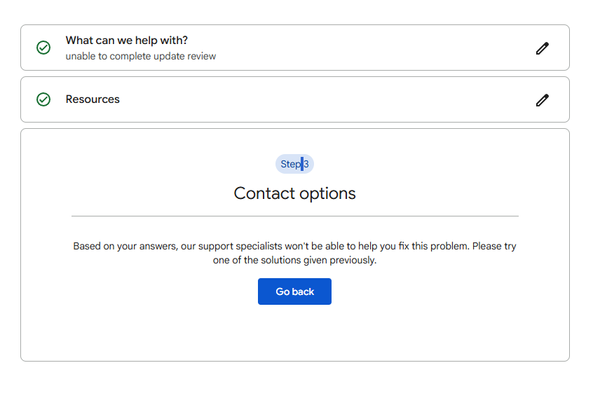Click the "Contact options" heading

click(295, 193)
